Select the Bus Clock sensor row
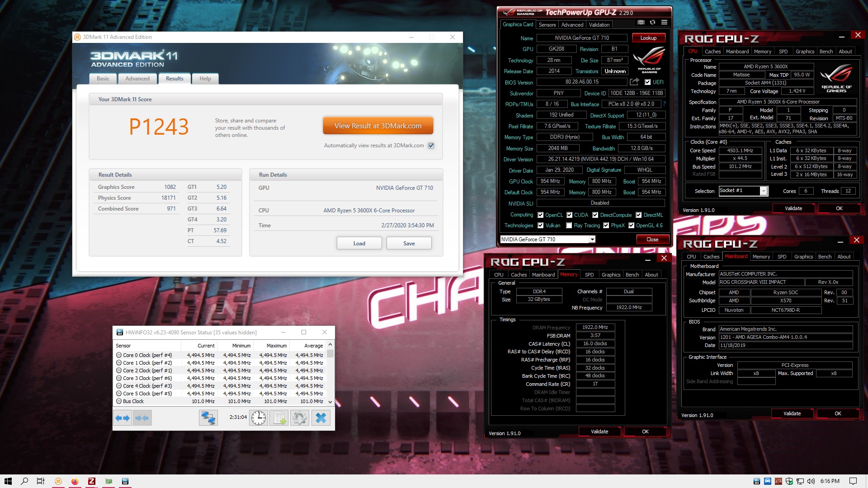868x488 pixels. pos(220,401)
